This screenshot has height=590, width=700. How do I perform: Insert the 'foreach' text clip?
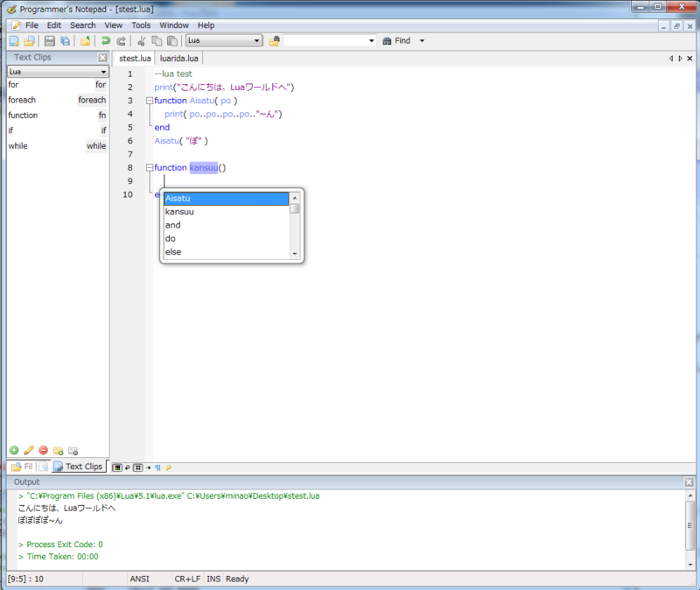click(57, 100)
